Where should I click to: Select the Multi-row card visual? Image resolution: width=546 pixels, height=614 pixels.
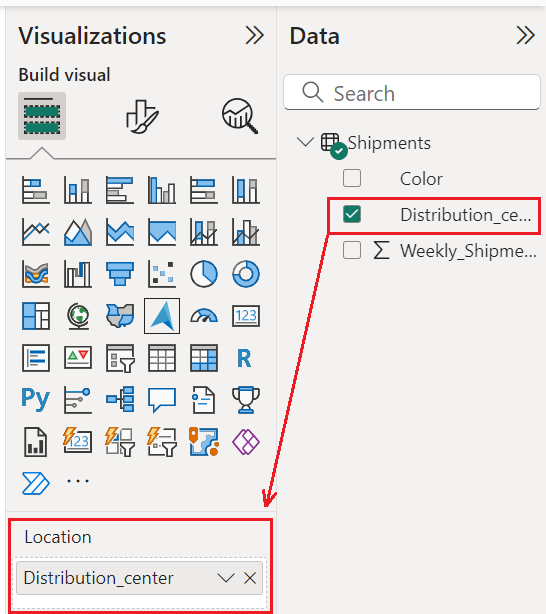click(36, 358)
